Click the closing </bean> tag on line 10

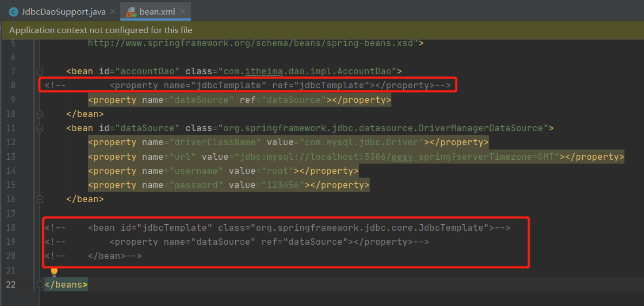85,114
